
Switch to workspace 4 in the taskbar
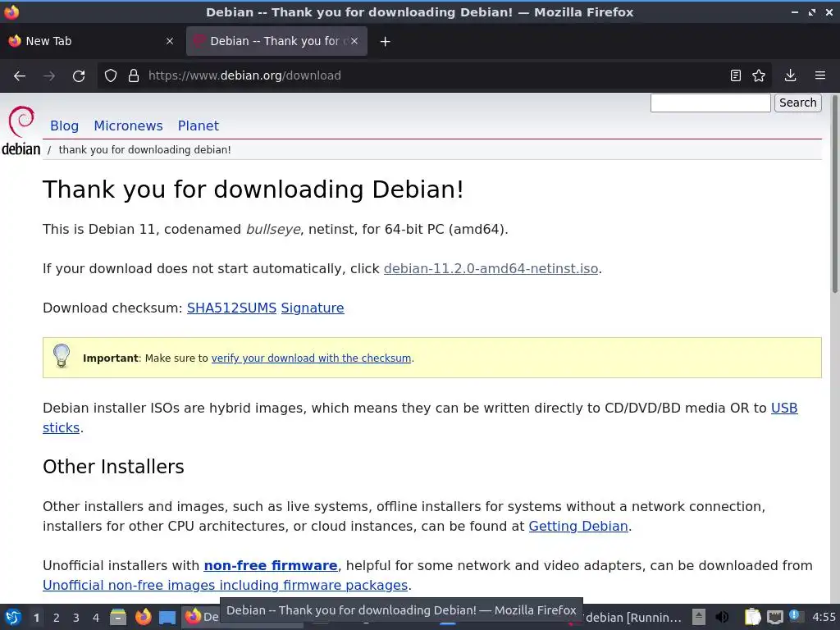(96, 618)
